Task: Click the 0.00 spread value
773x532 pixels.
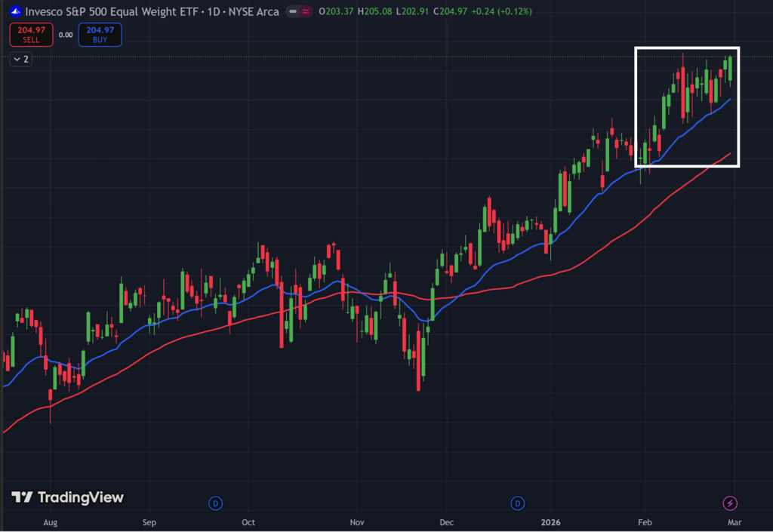Action: coord(66,35)
